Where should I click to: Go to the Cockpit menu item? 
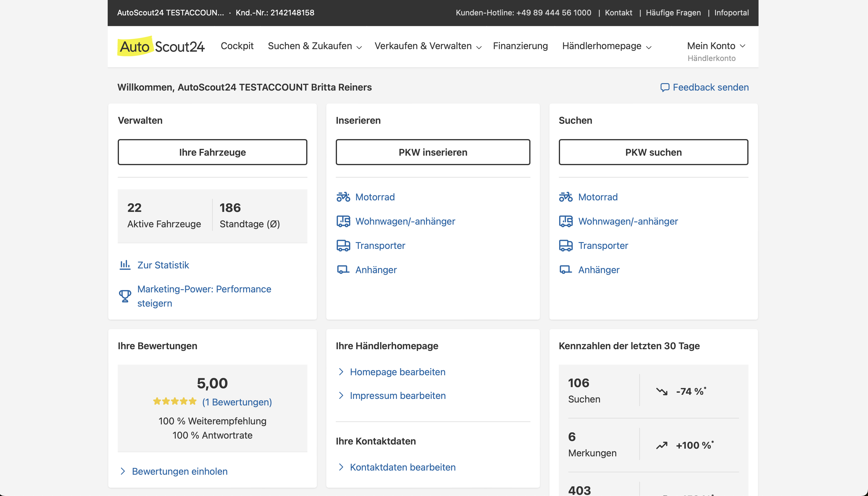237,46
